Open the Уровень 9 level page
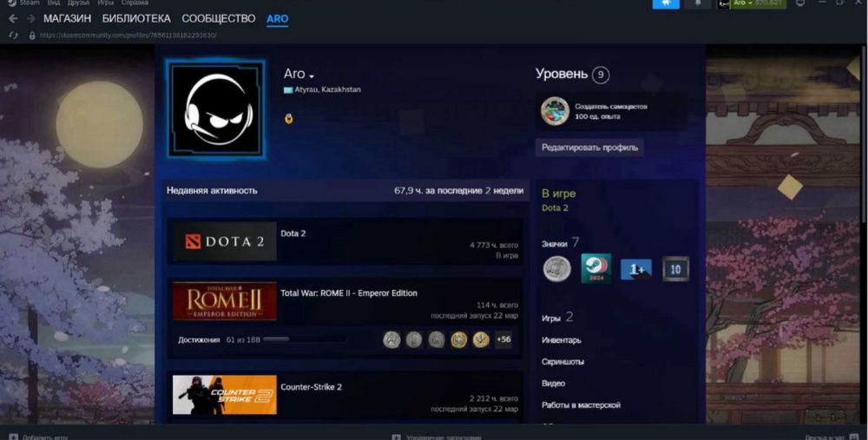Screen dimensions: 868x440 click(572, 74)
